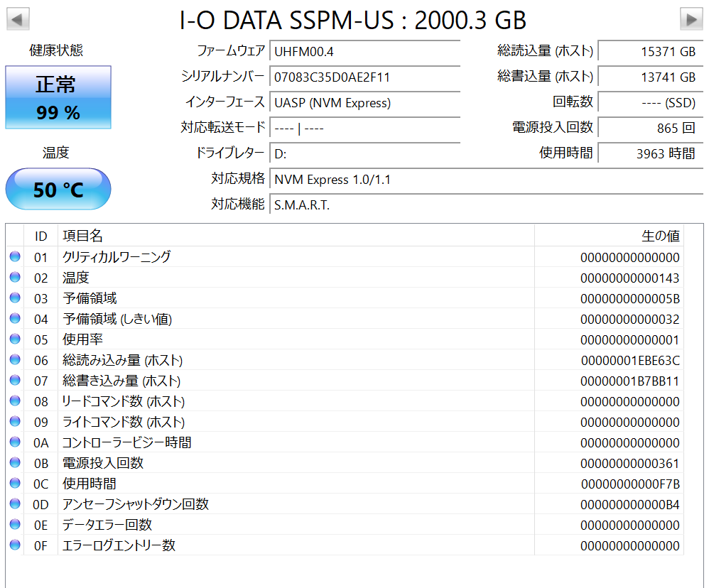Click the 正常 99 % health status button
Image resolution: width=709 pixels, height=588 pixels.
[58, 98]
